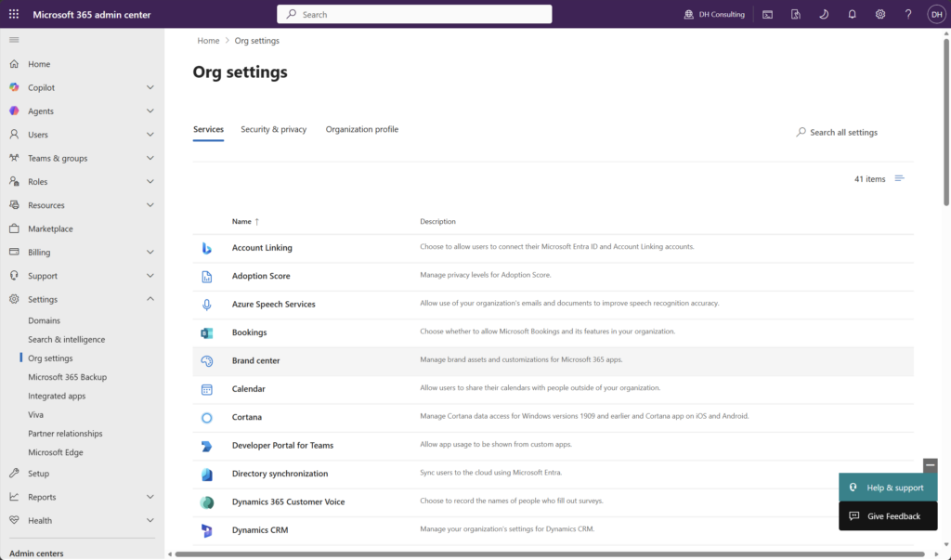Collapse the navigation hamburger menu

pyautogui.click(x=14, y=40)
